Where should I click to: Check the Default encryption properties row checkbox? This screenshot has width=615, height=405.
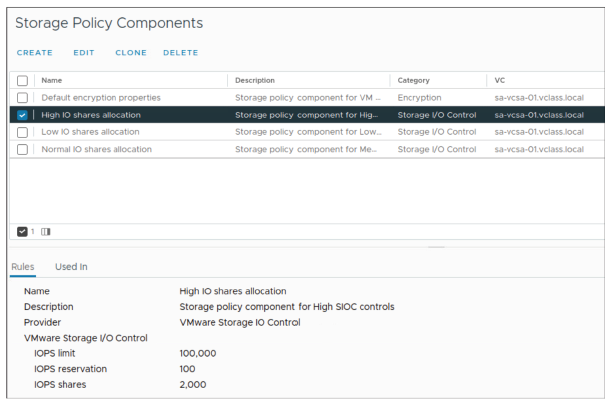pos(22,98)
